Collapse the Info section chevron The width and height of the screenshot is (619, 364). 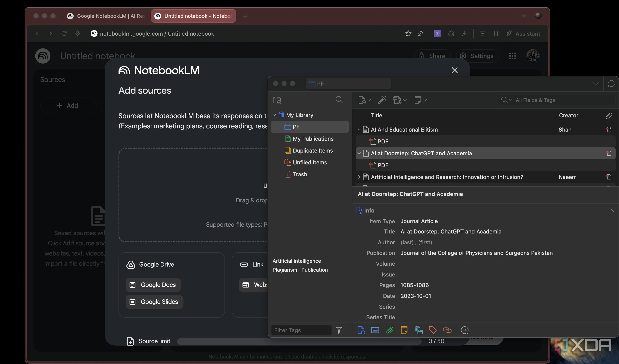point(611,210)
